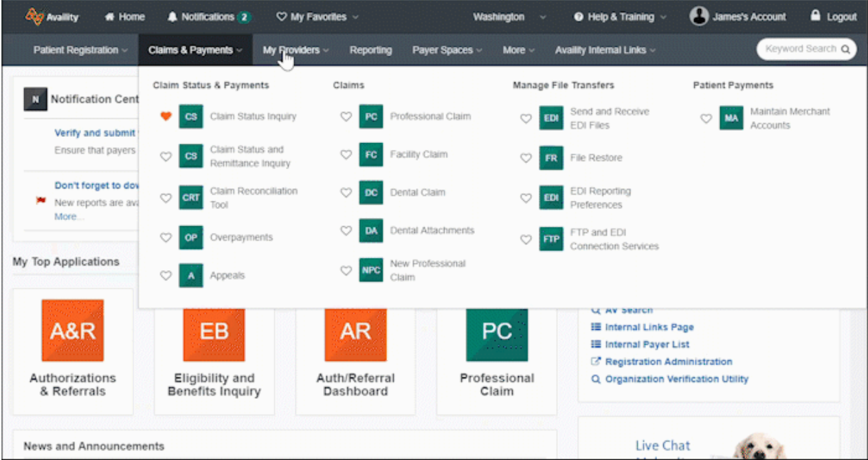Open the MA Maintain Merchant Accounts icon
The width and height of the screenshot is (868, 460).
[x=731, y=118]
